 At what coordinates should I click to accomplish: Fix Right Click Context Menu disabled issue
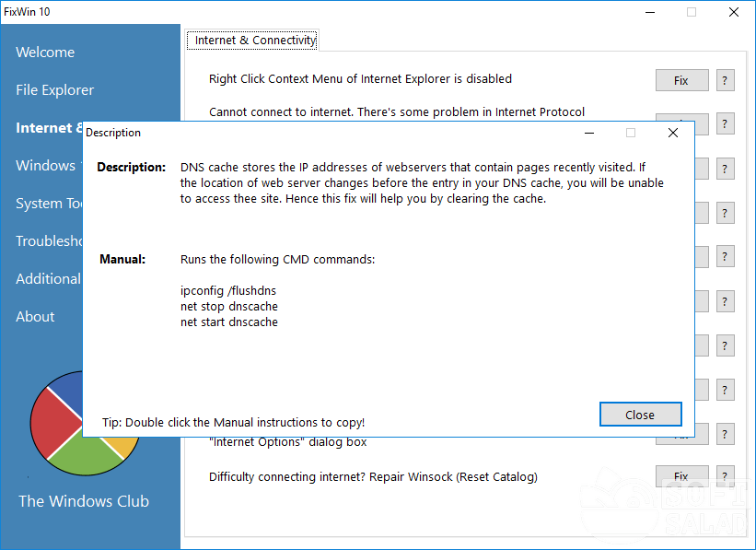tap(681, 80)
